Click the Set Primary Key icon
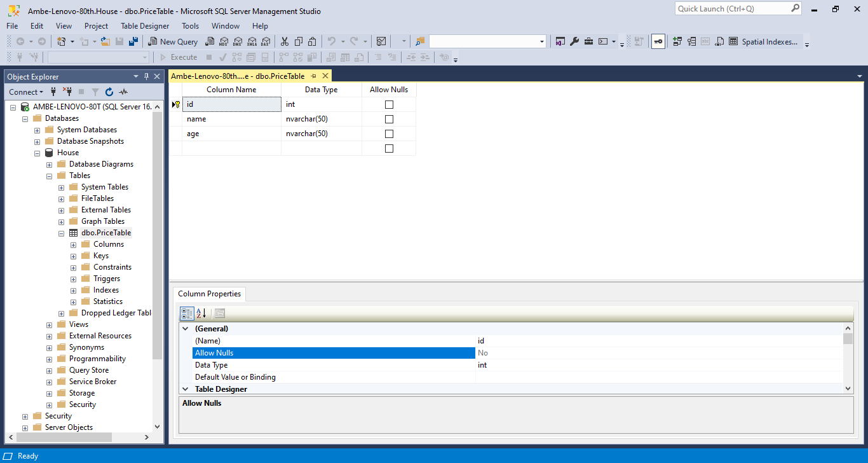The image size is (868, 463). click(x=658, y=41)
